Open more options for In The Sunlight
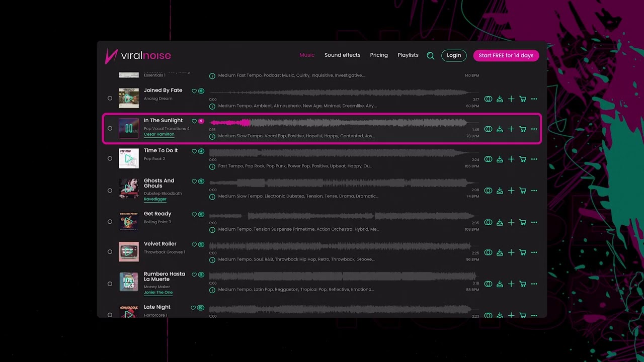Image resolution: width=644 pixels, height=362 pixels. [534, 129]
